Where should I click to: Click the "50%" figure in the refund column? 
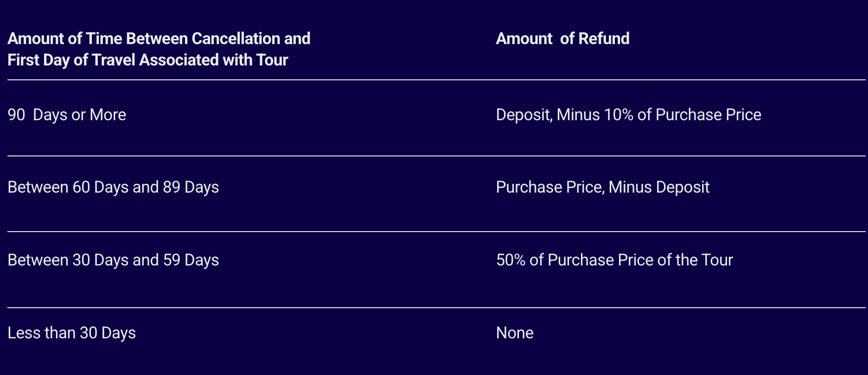pyautogui.click(x=511, y=260)
